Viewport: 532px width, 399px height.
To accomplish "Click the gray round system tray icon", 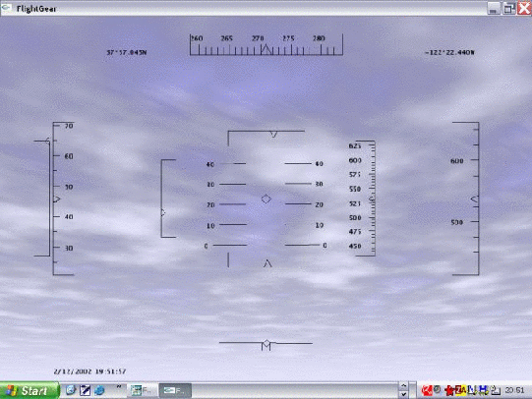I will (438, 390).
